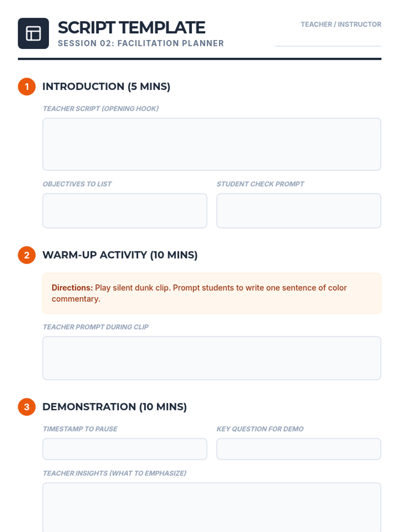Focus the Teacher Prompt During Clip textarea
This screenshot has height=532, width=399.
click(x=212, y=358)
